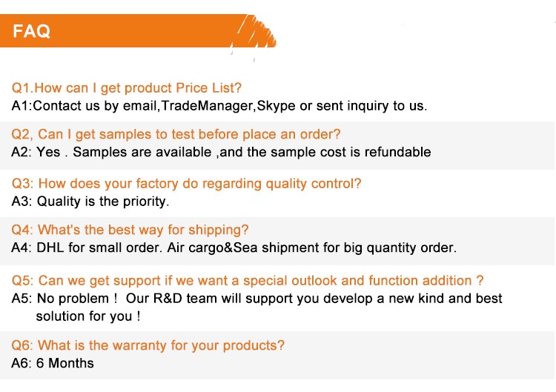Select question Q4 about best shipping way
The width and height of the screenshot is (556, 392).
(130, 230)
